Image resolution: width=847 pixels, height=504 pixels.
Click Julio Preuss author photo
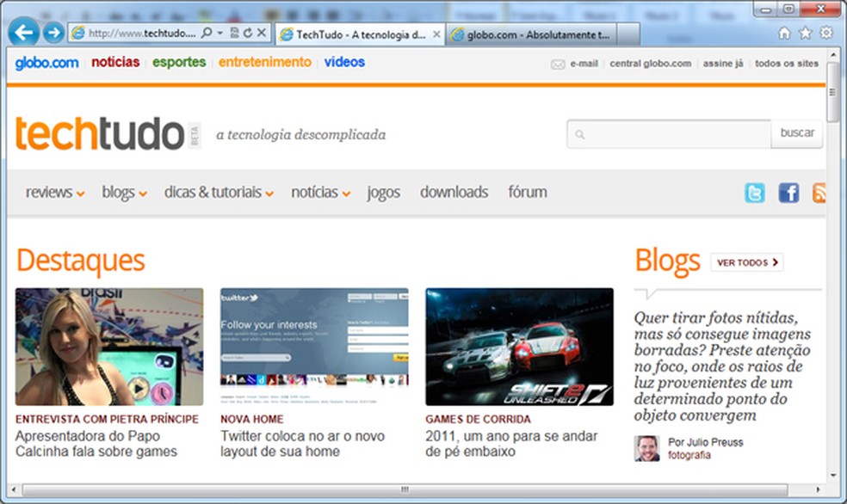(x=646, y=448)
